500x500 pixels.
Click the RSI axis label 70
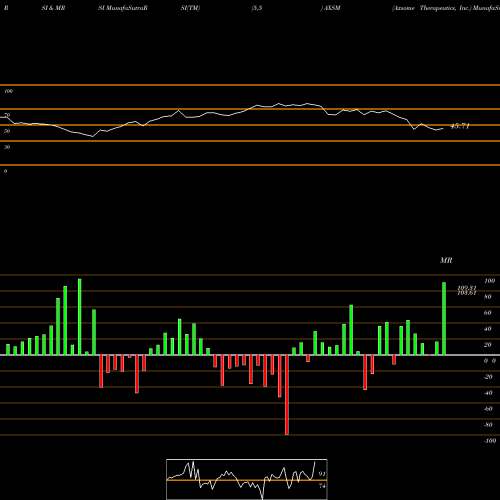point(7,115)
